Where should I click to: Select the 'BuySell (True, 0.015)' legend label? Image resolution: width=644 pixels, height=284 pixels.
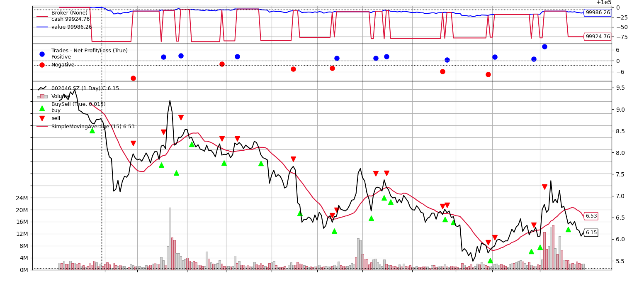coord(78,104)
